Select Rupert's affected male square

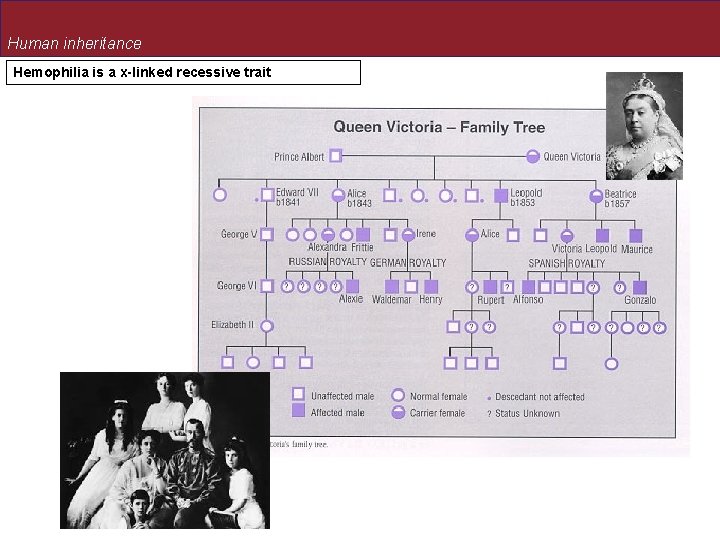click(490, 287)
